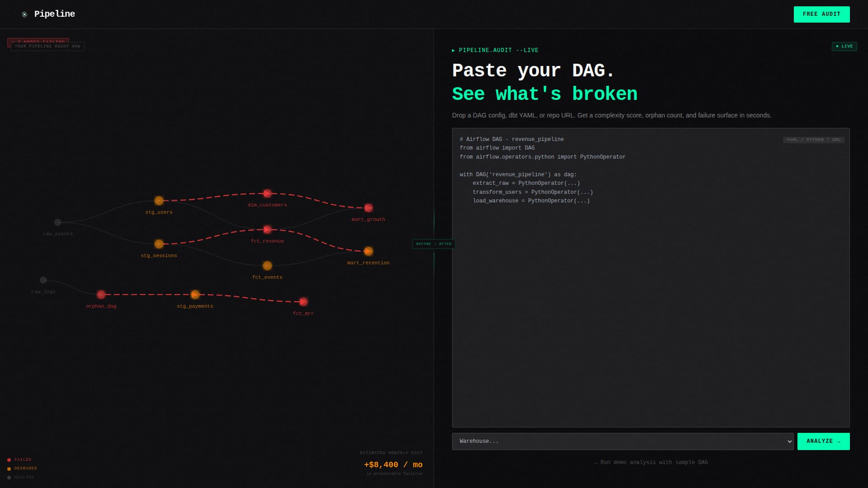
Task: Select the fct_events degraded node
Action: point(267,266)
